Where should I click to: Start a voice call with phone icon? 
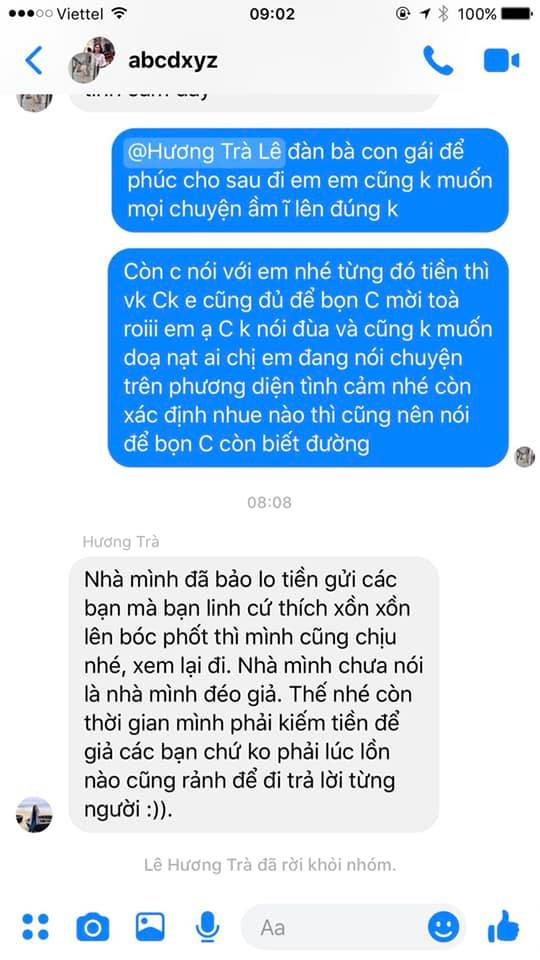point(438,61)
